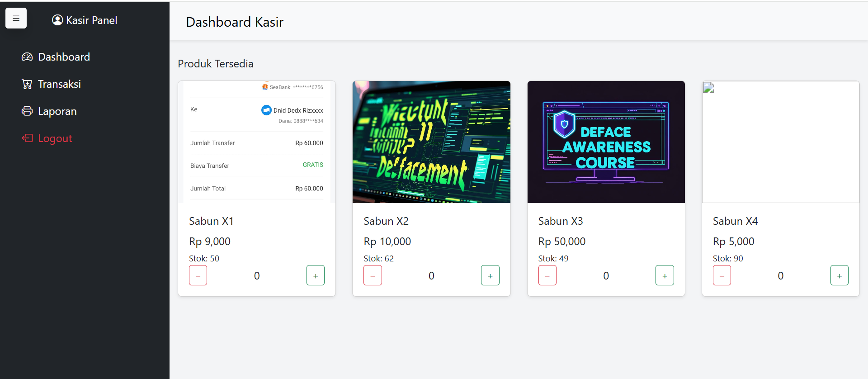Open the Laporan menu item
Image resolution: width=868 pixels, height=379 pixels.
click(x=57, y=111)
